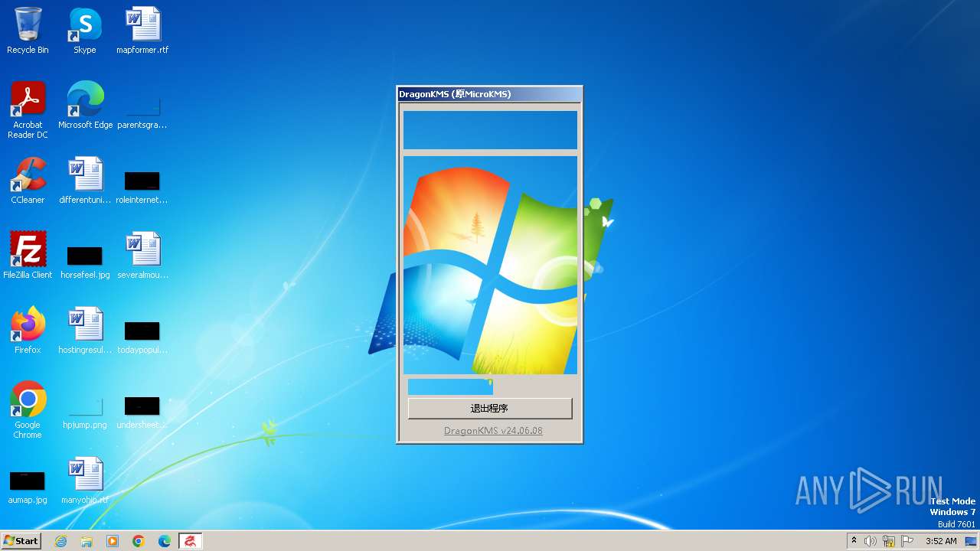Open the volume speaker tray icon

[871, 541]
